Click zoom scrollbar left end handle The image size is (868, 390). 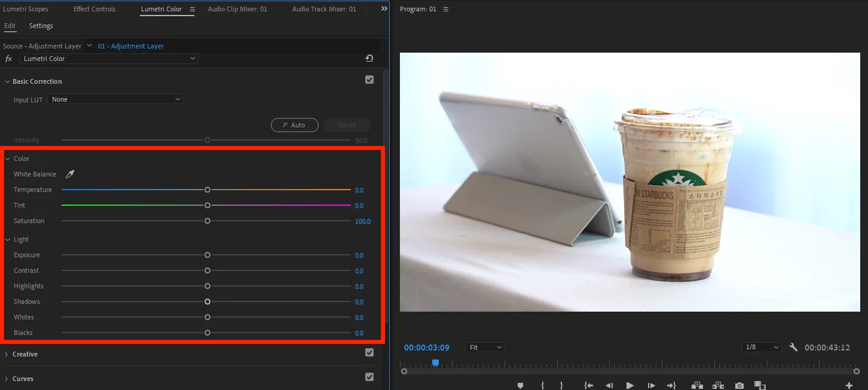[404, 371]
